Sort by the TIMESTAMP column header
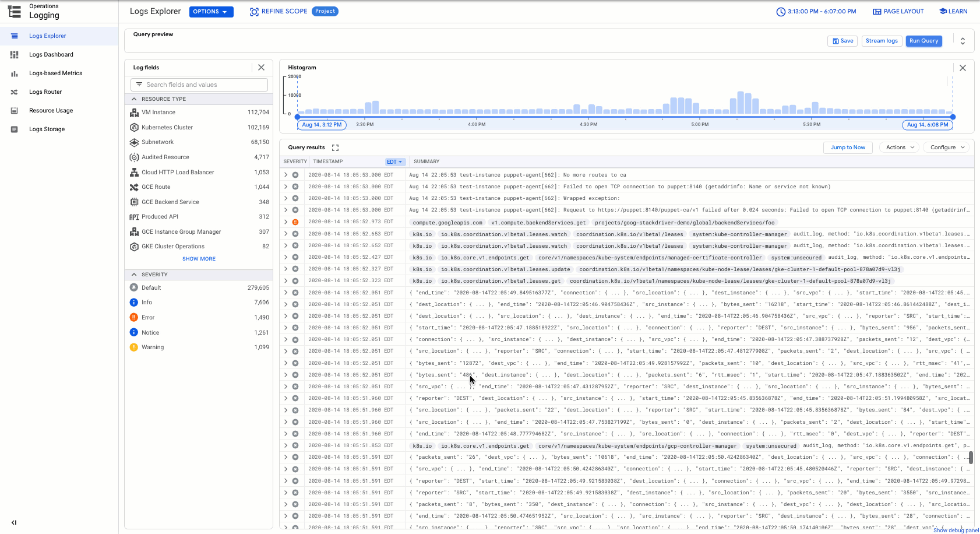The image size is (980, 534). [x=328, y=162]
